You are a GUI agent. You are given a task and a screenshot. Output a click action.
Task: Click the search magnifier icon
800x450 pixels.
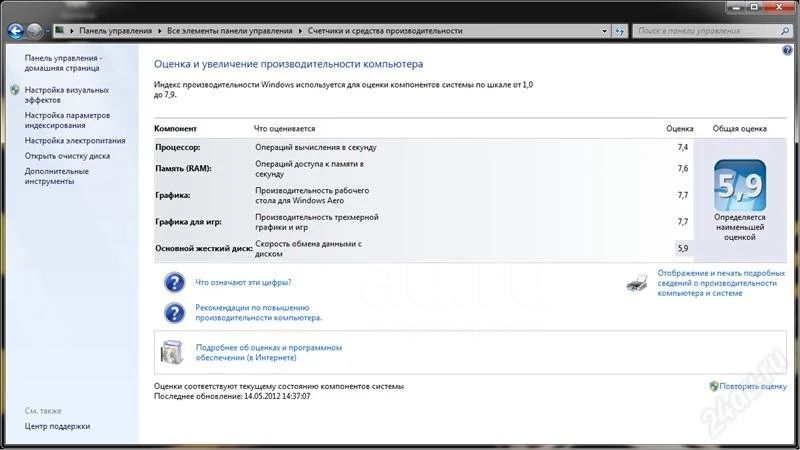pyautogui.click(x=785, y=31)
